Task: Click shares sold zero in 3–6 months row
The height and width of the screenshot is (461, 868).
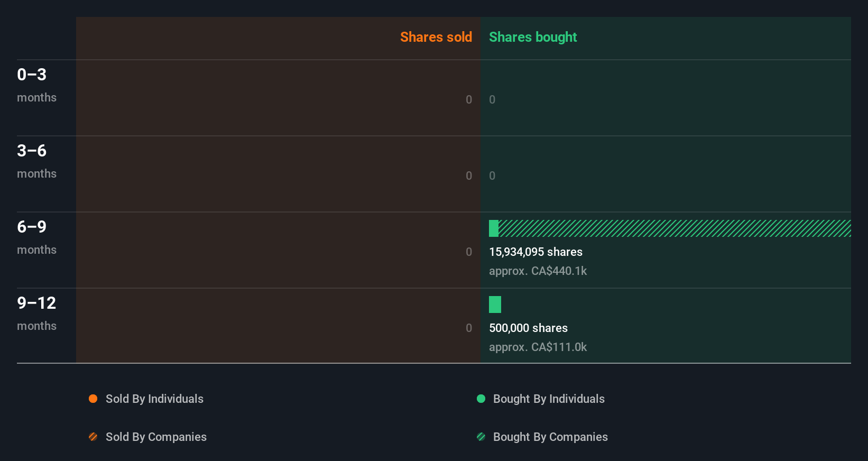Action: [469, 176]
